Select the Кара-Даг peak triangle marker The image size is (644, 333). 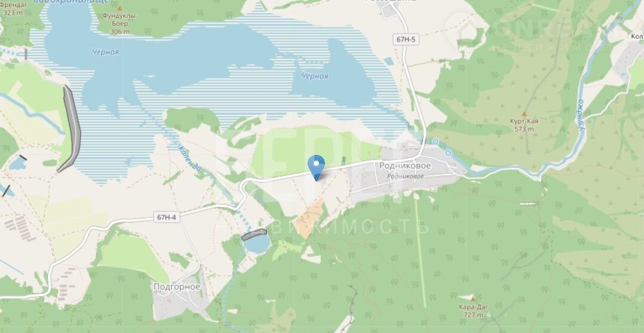pyautogui.click(x=473, y=299)
